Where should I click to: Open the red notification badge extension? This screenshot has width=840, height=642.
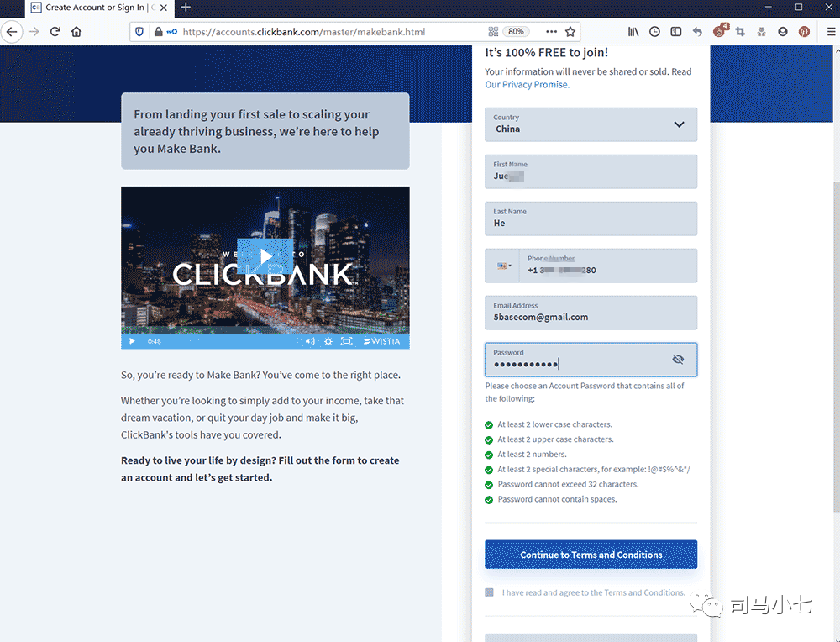(720, 30)
